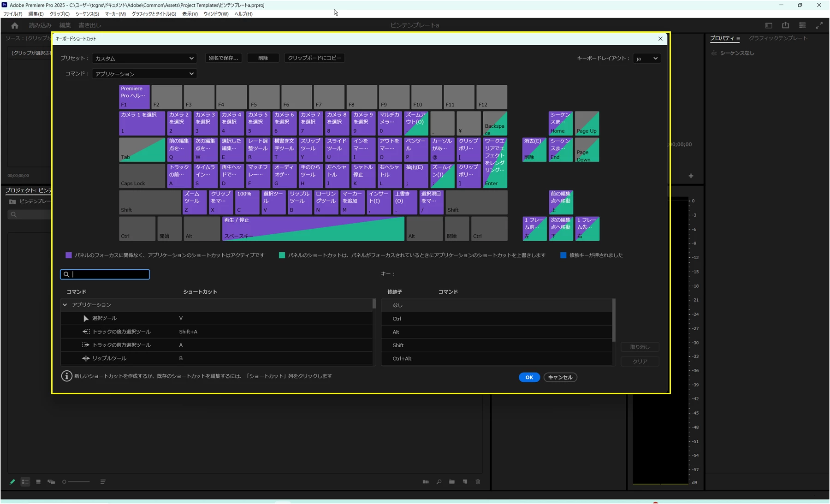
Task: Open the ファイル(F) menu
Action: coord(13,14)
